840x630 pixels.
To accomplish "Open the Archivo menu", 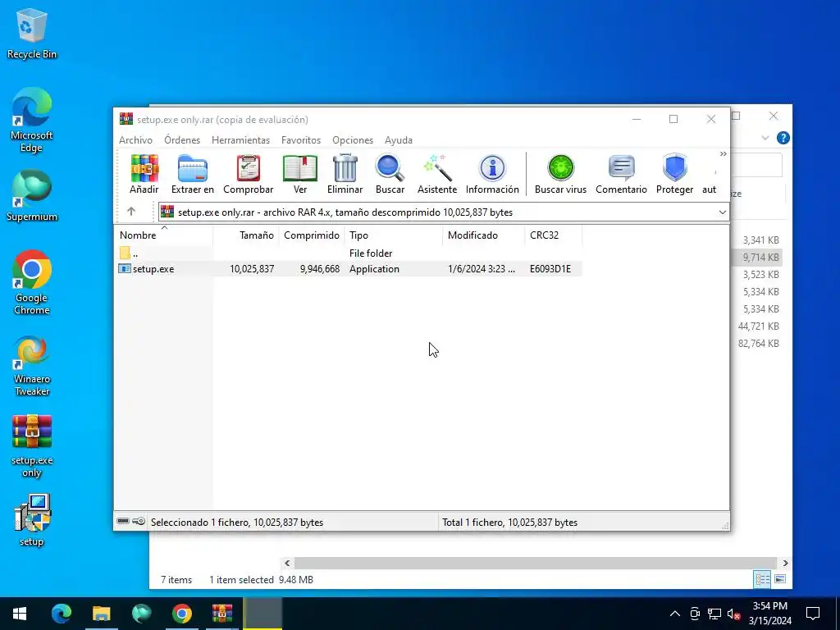I will [135, 139].
